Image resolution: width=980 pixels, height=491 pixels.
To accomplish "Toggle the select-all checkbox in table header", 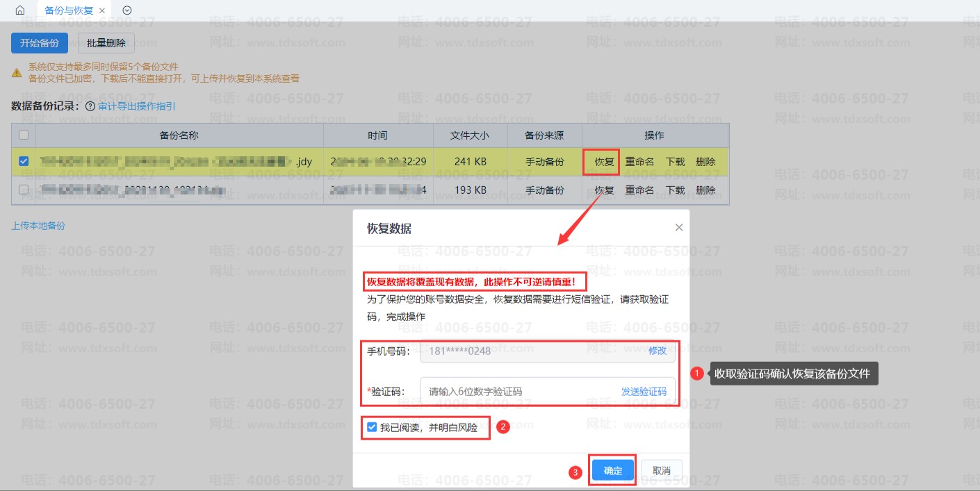I will [24, 135].
